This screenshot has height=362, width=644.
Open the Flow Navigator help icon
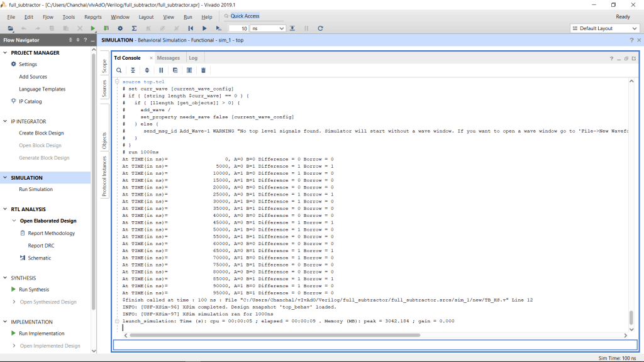[x=86, y=40]
